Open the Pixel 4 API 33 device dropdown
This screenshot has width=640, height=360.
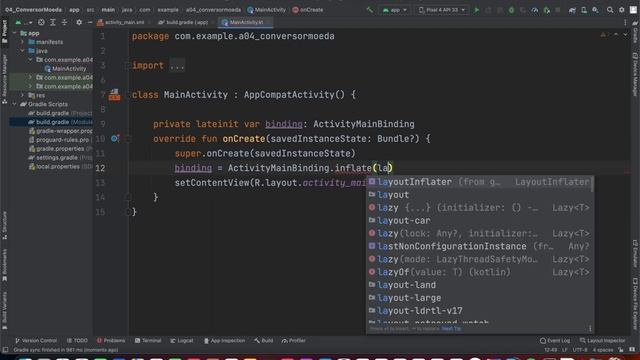coord(442,10)
